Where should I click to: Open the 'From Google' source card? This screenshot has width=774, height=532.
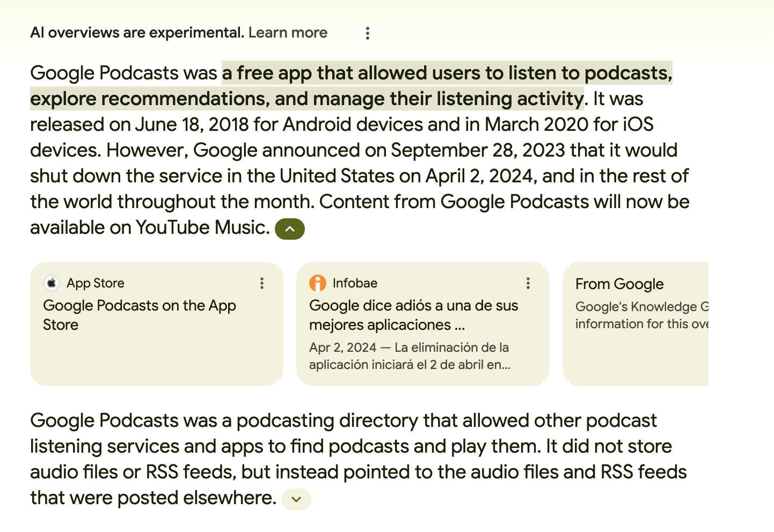[636, 324]
